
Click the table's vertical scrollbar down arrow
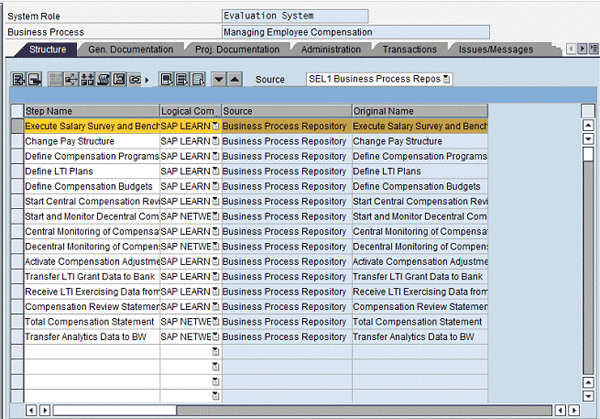pos(587,394)
